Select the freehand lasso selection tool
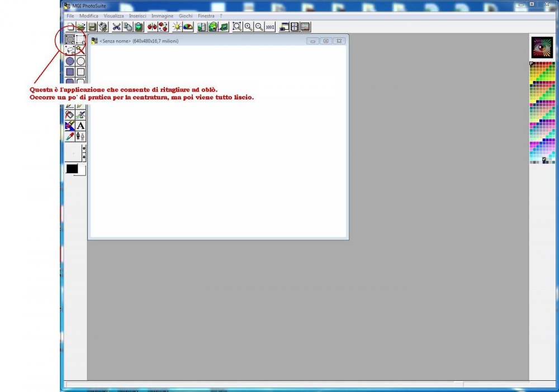This screenshot has height=392, width=559. pos(70,50)
